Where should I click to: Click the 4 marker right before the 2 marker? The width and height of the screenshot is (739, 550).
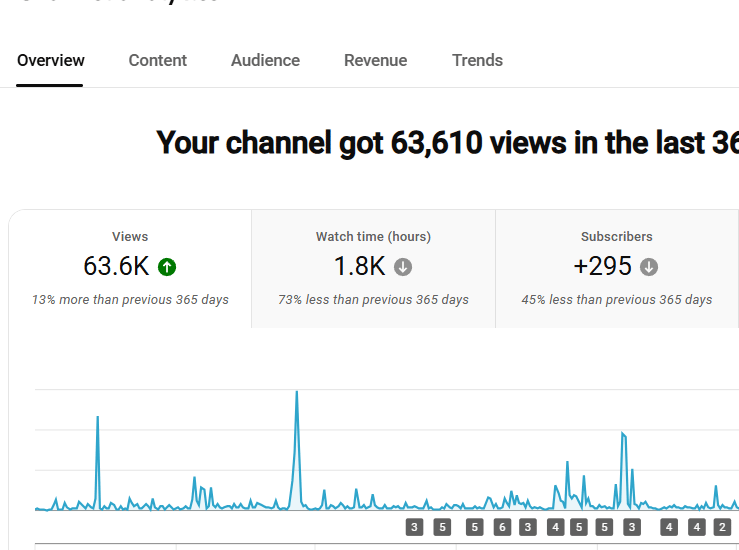point(697,527)
